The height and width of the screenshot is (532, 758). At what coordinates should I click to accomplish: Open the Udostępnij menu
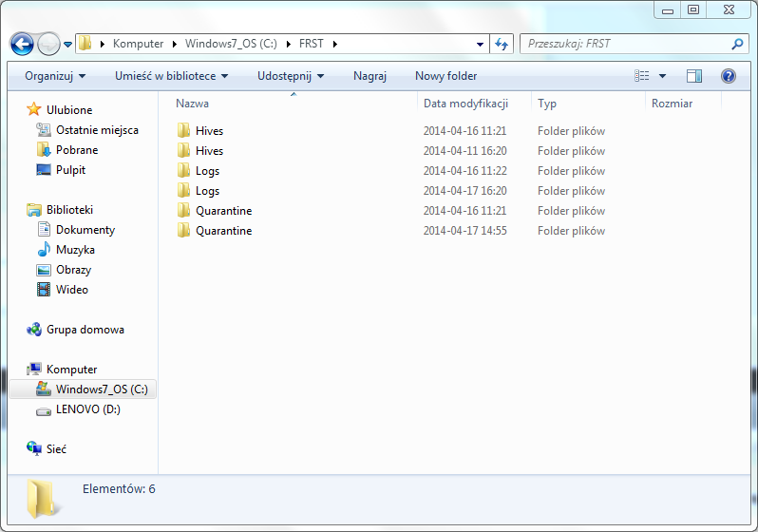click(291, 76)
